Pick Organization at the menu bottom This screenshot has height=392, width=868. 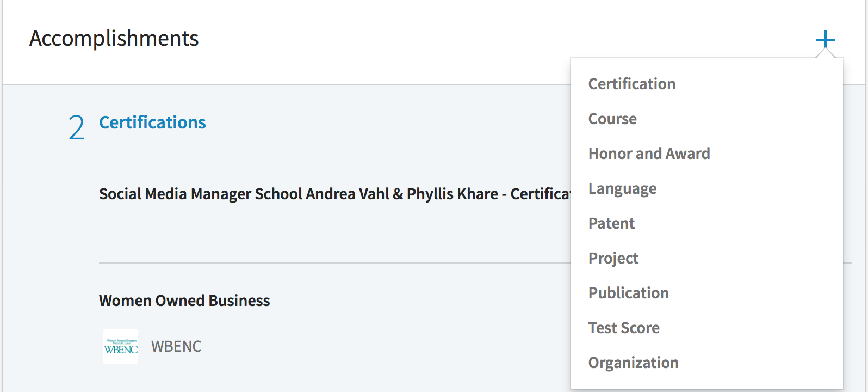634,363
